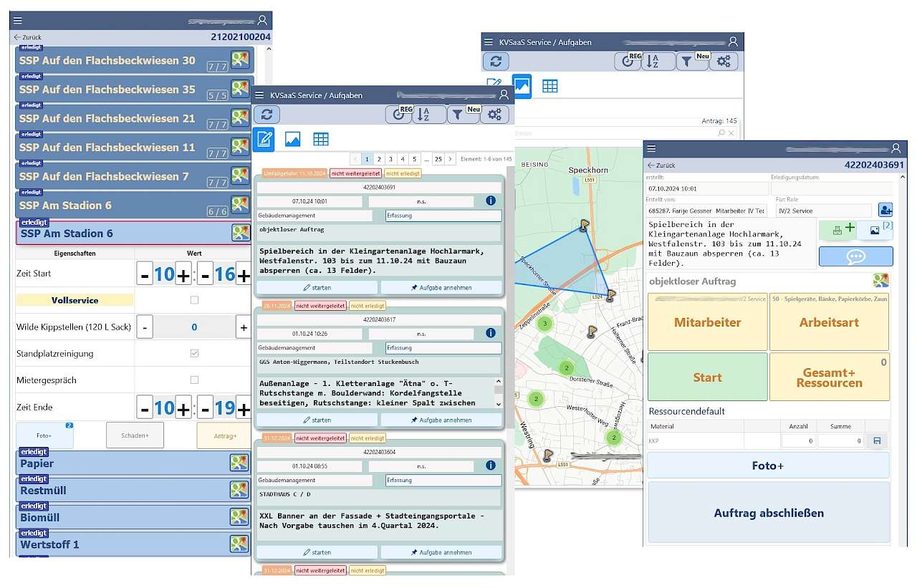Open the A-Z sort icon in list toolbar
Image resolution: width=917 pixels, height=588 pixels.
pyautogui.click(x=428, y=115)
